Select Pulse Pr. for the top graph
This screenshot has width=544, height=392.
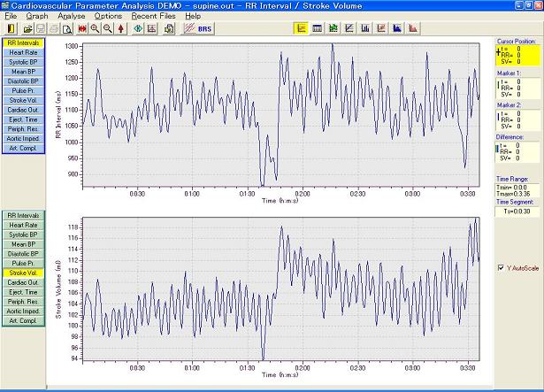23,90
